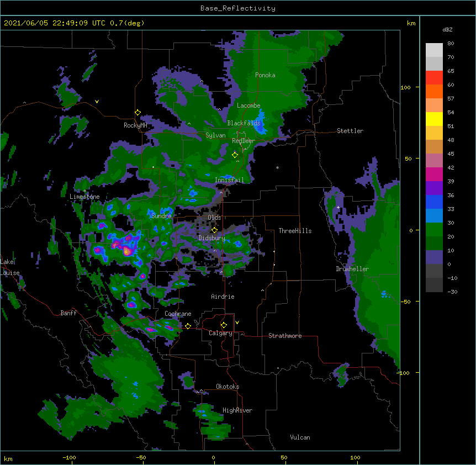Click the Strathmore label
Image resolution: width=476 pixels, height=465 pixels.
click(x=285, y=336)
